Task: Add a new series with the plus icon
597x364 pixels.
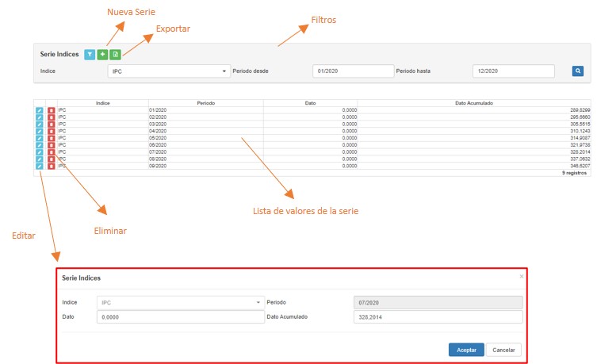Action: click(x=102, y=54)
